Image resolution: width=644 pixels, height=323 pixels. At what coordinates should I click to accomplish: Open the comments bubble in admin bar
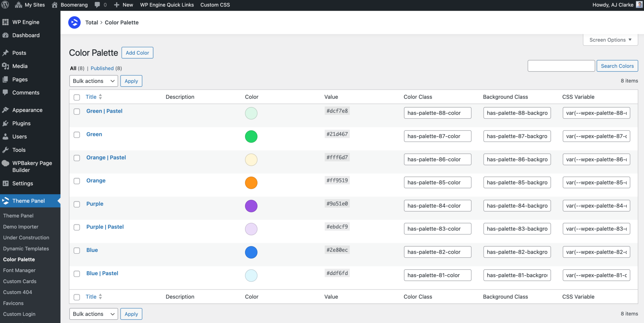(x=96, y=5)
